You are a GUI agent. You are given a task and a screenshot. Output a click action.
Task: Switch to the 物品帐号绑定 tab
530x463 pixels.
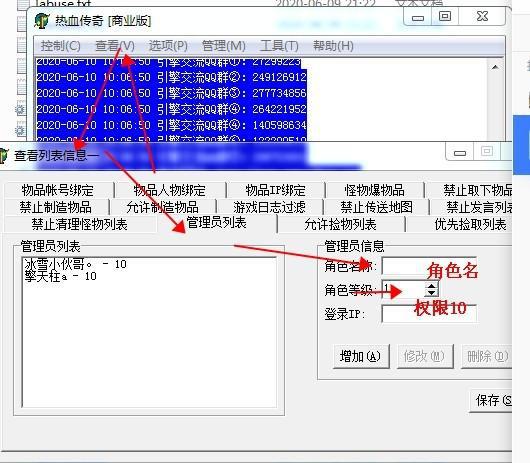pos(58,190)
